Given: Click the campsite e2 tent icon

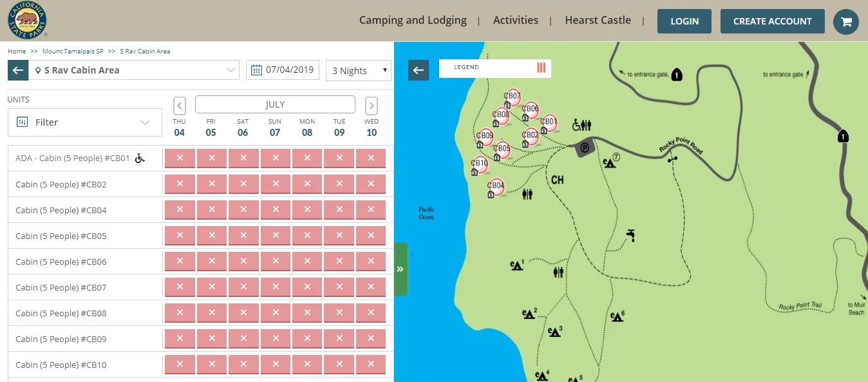Looking at the screenshot, I should point(530,313).
